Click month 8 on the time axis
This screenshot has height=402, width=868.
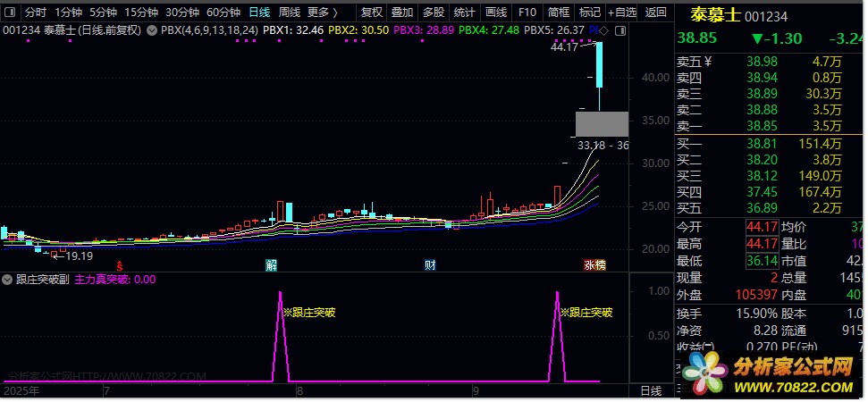click(299, 391)
